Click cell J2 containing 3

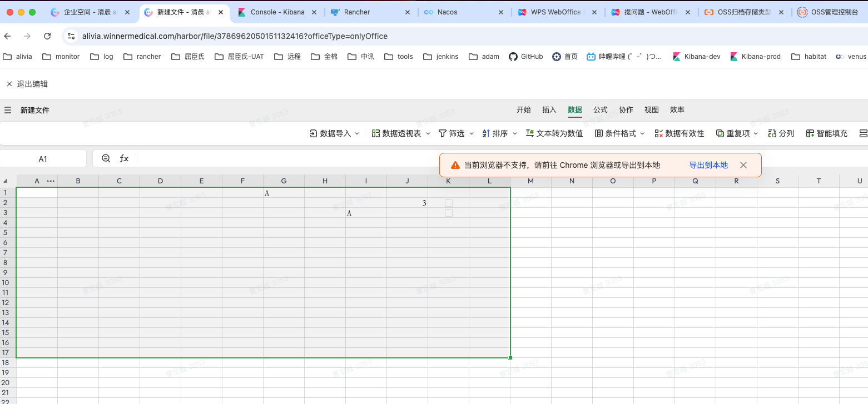408,203
